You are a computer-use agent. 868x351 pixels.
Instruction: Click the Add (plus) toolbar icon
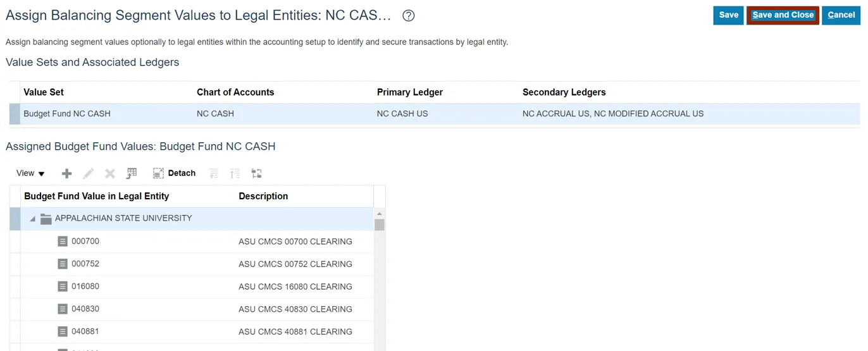coord(66,173)
